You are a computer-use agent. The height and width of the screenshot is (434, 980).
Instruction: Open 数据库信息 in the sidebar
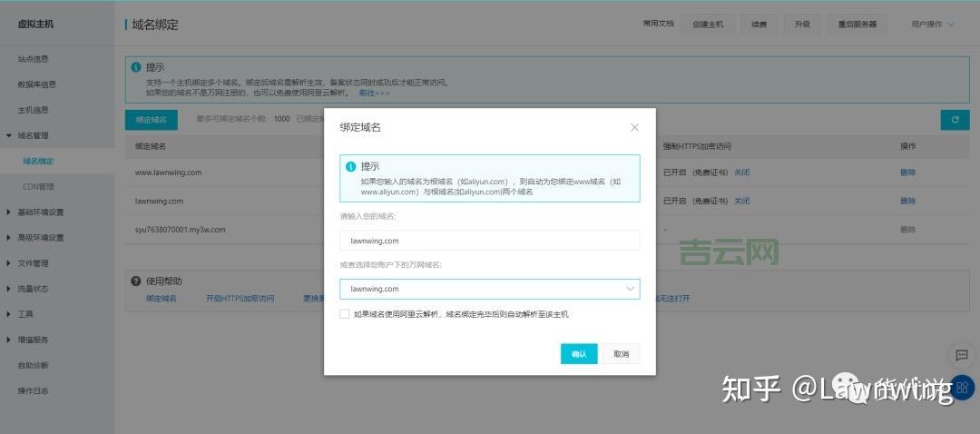coord(37,84)
